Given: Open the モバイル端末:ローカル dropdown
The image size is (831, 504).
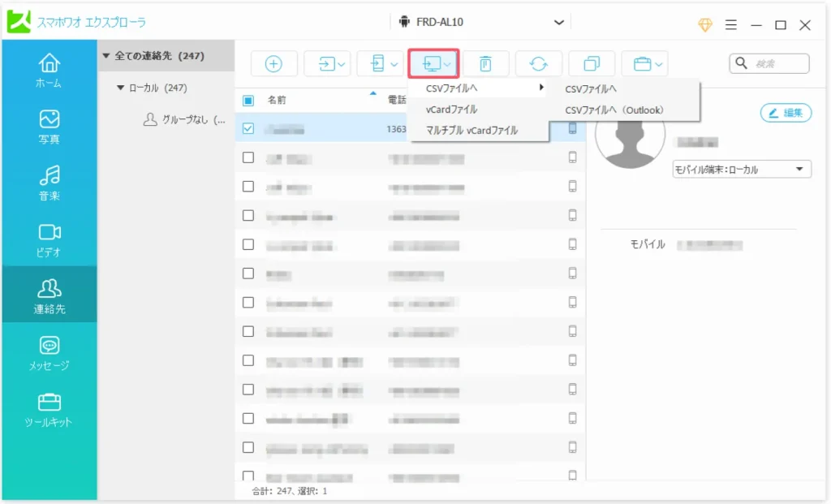Looking at the screenshot, I should pyautogui.click(x=741, y=170).
